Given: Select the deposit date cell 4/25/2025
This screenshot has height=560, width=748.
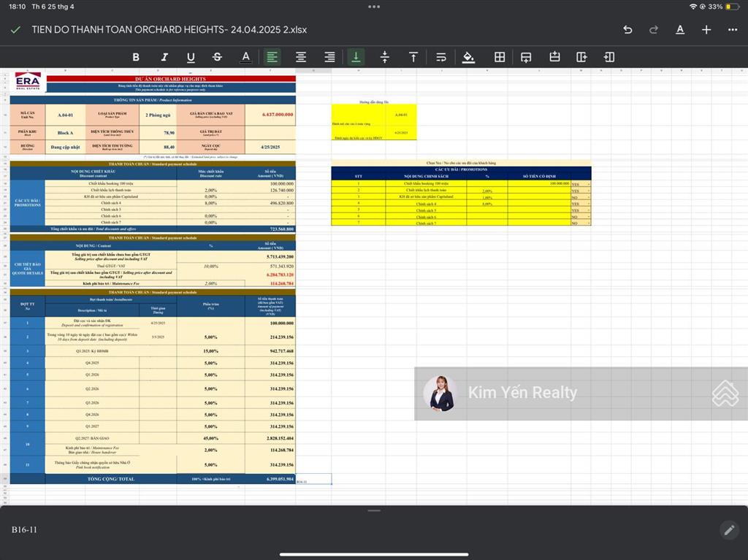Looking at the screenshot, I should pyautogui.click(x=270, y=147).
